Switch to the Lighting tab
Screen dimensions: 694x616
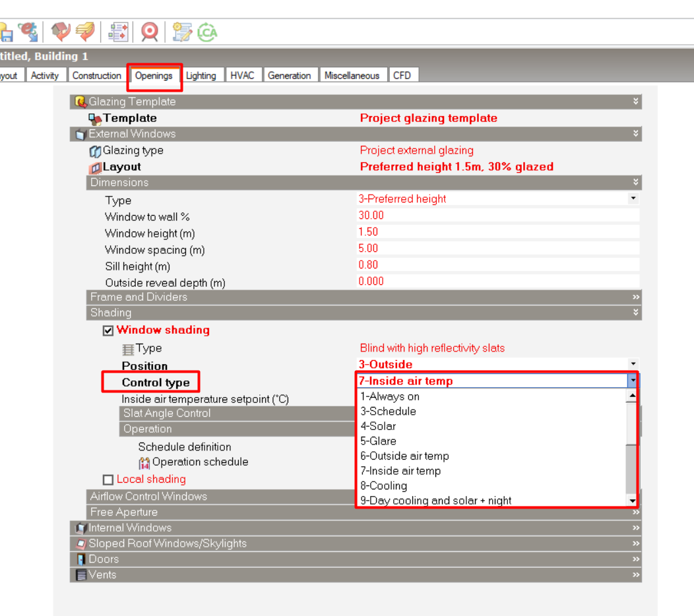201,76
